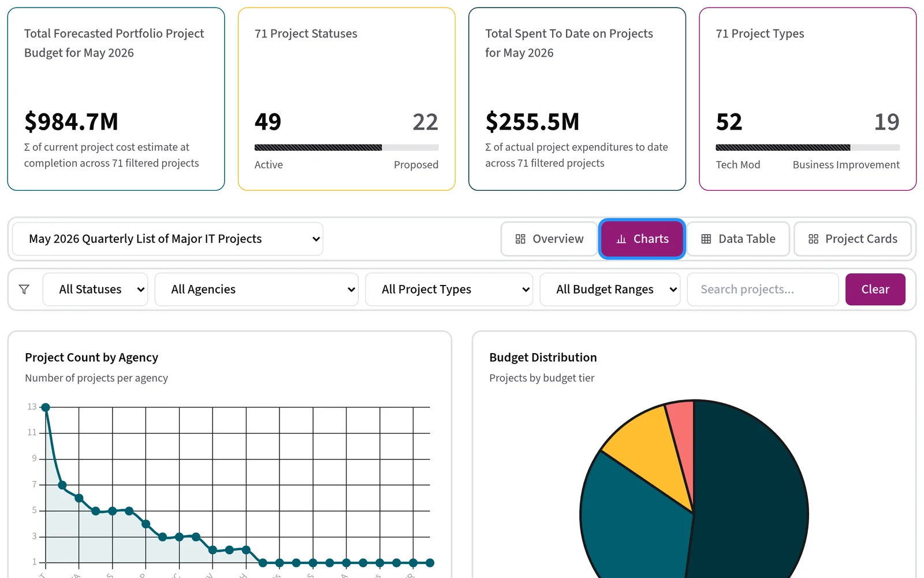Click the chart point at value 13
The image size is (924, 578).
pos(46,407)
